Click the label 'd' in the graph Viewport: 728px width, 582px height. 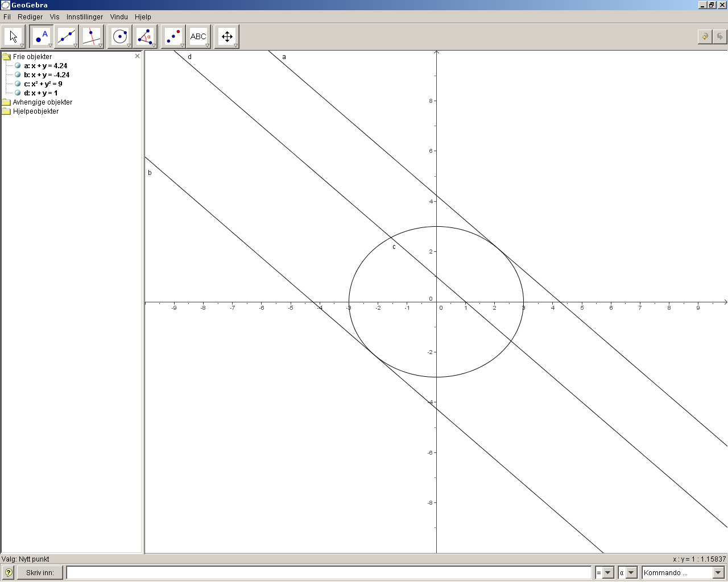189,57
